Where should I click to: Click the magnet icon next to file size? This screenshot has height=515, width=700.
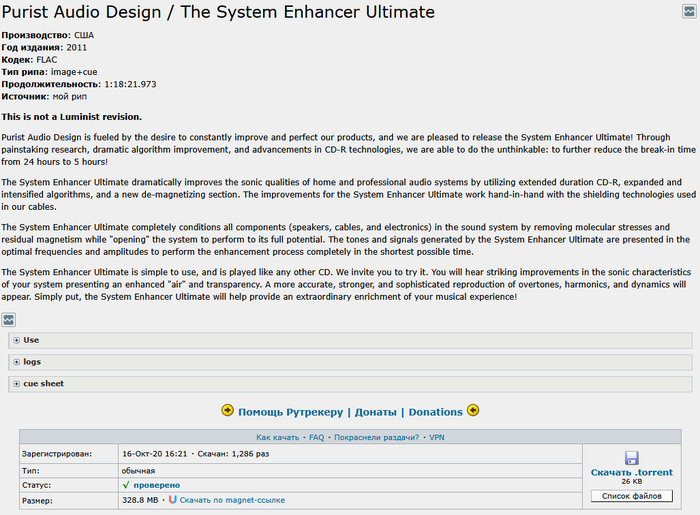(x=173, y=499)
